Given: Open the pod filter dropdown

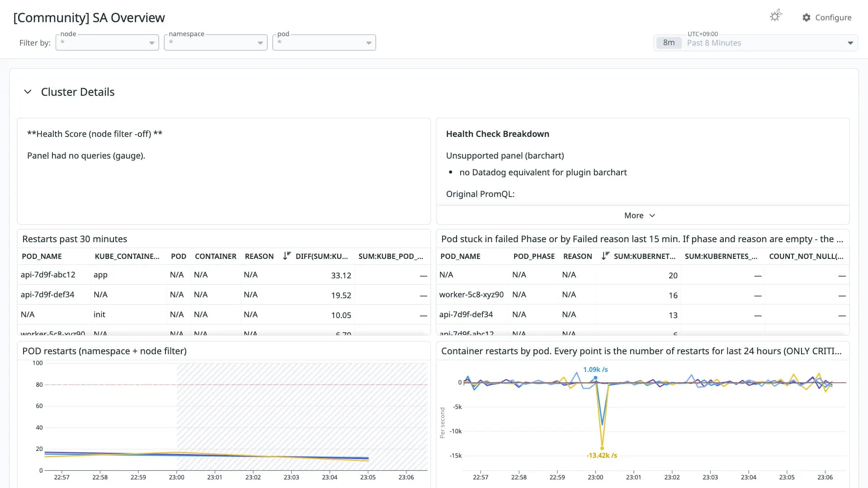Looking at the screenshot, I should point(324,42).
